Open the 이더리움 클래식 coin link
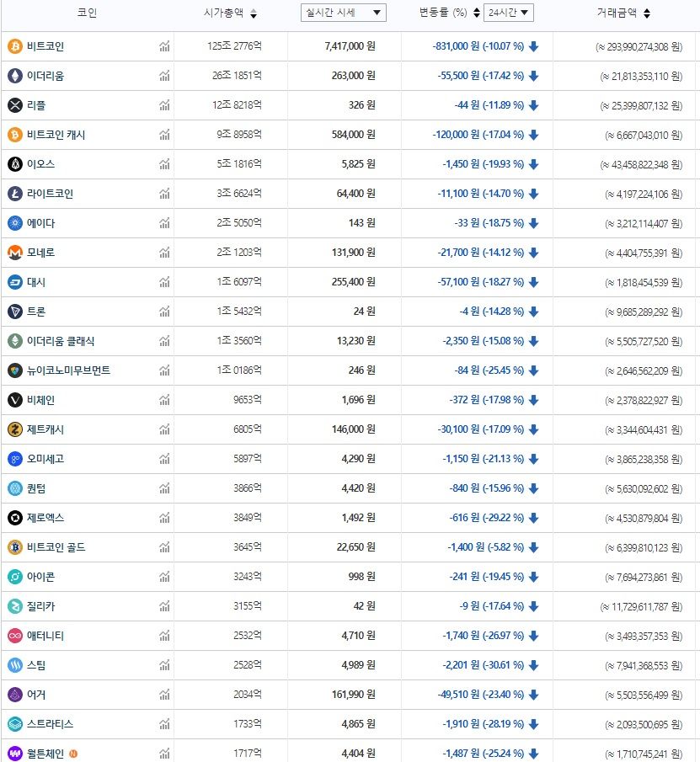The image size is (700, 762). tap(61, 341)
